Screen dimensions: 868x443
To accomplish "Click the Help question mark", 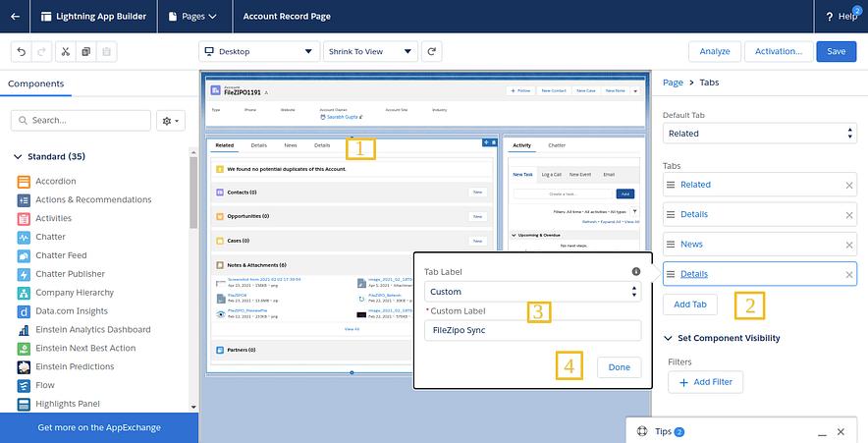I will [830, 17].
